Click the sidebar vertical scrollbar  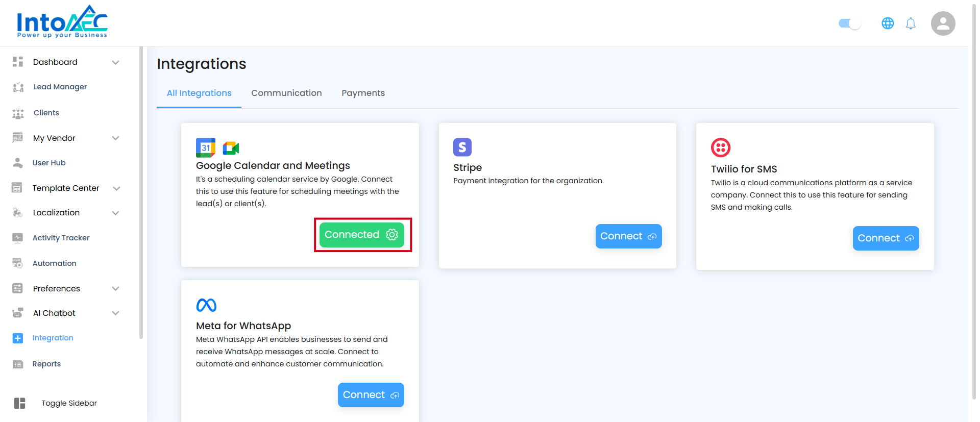click(x=141, y=193)
